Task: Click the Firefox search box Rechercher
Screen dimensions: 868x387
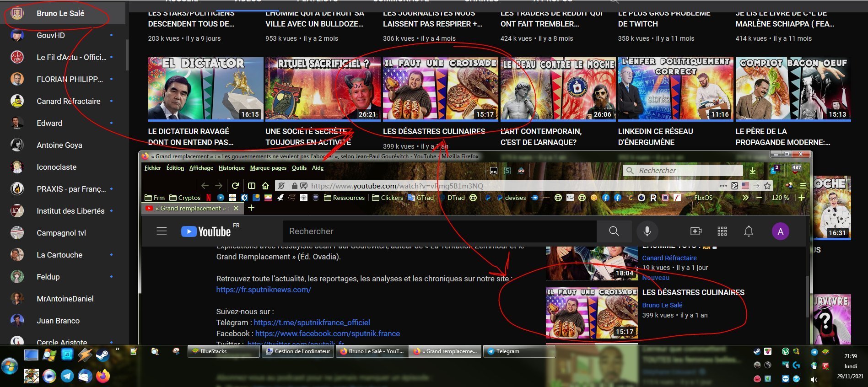Action: click(683, 170)
